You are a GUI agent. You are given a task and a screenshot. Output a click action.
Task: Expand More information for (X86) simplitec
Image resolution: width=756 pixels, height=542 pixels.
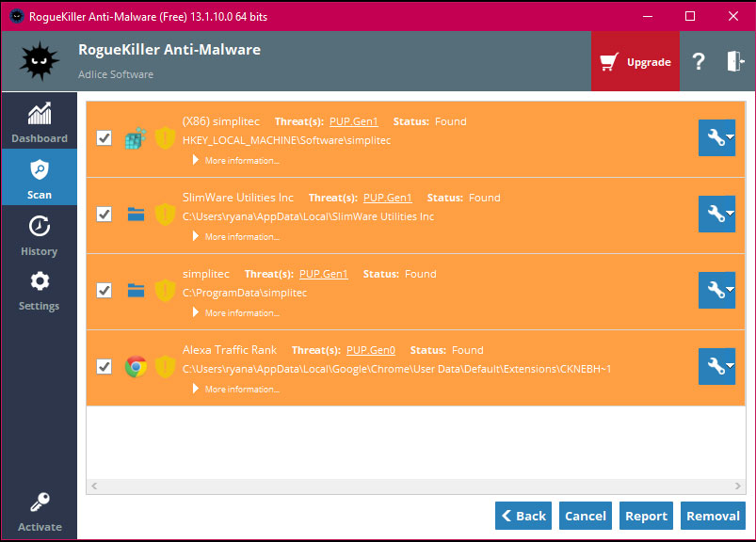236,160
